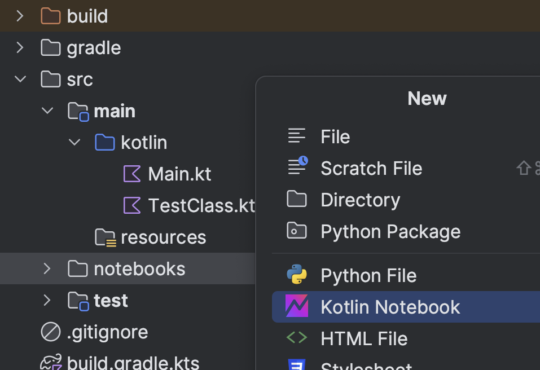540x370 pixels.
Task: Expand the notebooks folder
Action: 47,269
